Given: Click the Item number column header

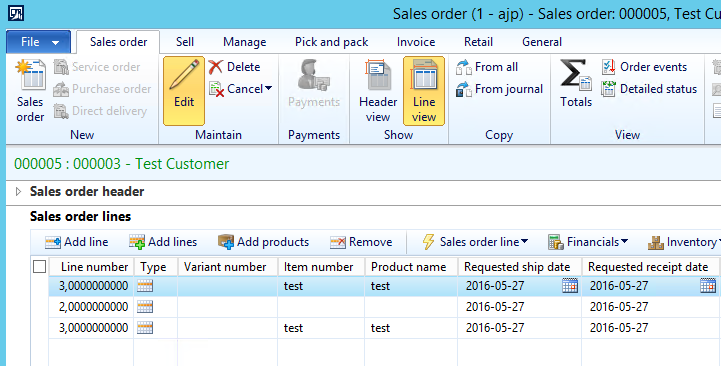Looking at the screenshot, I should (x=321, y=267).
